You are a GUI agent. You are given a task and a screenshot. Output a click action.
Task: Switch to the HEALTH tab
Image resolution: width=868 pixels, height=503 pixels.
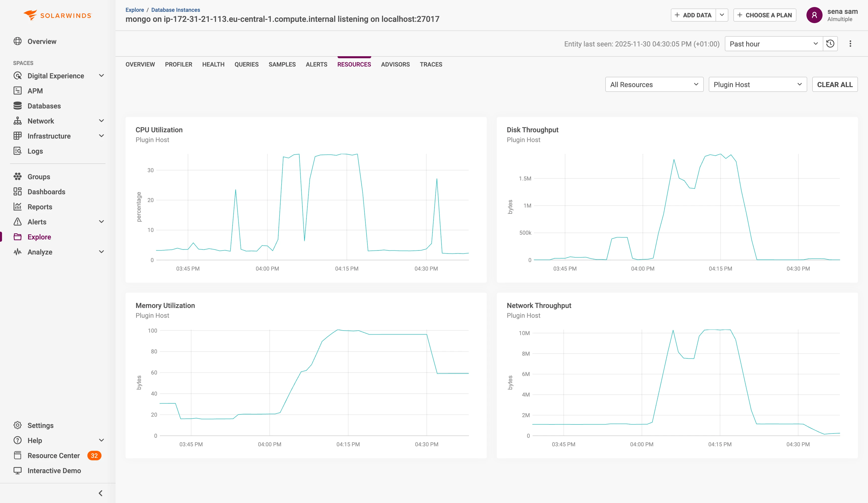pyautogui.click(x=213, y=65)
